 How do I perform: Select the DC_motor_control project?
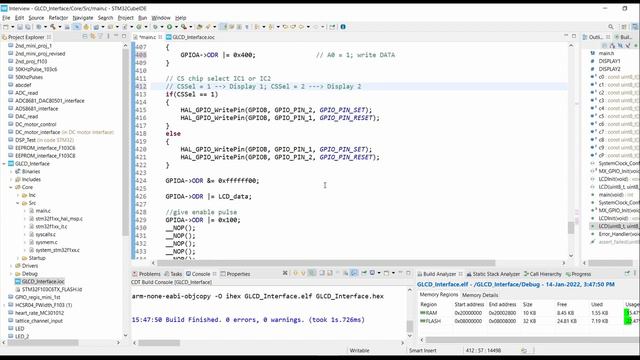point(32,124)
